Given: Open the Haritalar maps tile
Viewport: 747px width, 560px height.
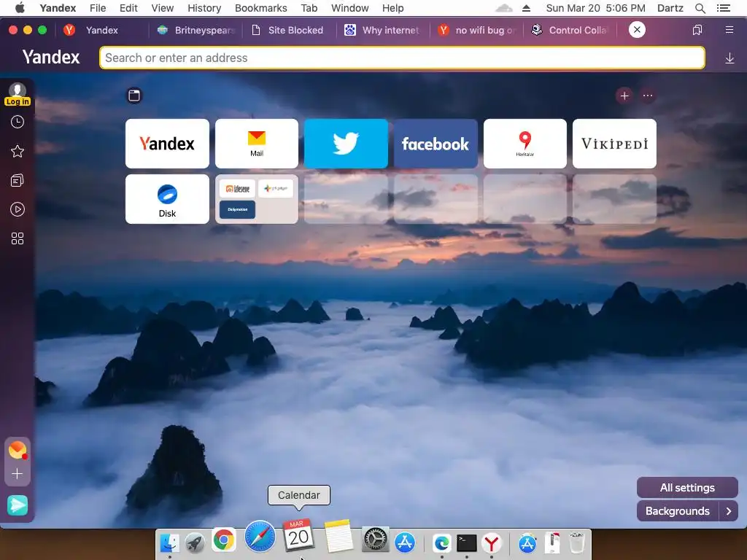Looking at the screenshot, I should point(525,144).
